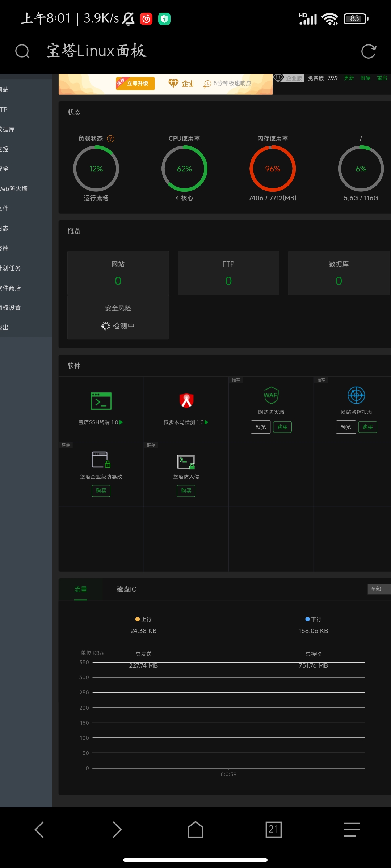
Task: Refresh the page with the reload icon
Action: pos(369,51)
